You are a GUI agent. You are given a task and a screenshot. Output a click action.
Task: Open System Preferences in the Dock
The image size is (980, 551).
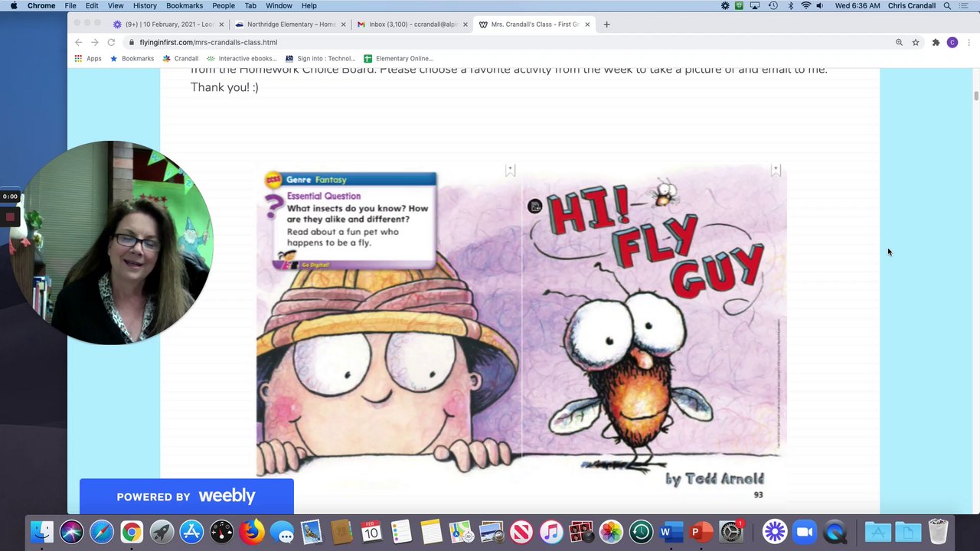pyautogui.click(x=731, y=532)
